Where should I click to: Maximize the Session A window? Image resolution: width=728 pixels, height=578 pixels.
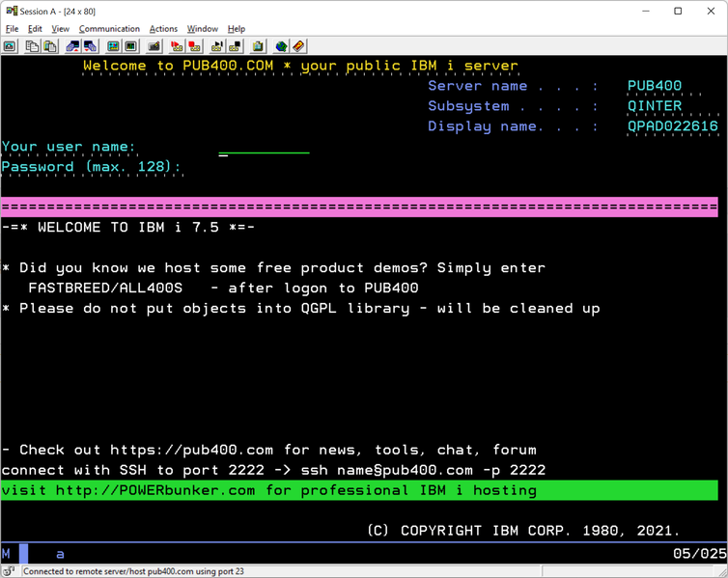coord(678,12)
